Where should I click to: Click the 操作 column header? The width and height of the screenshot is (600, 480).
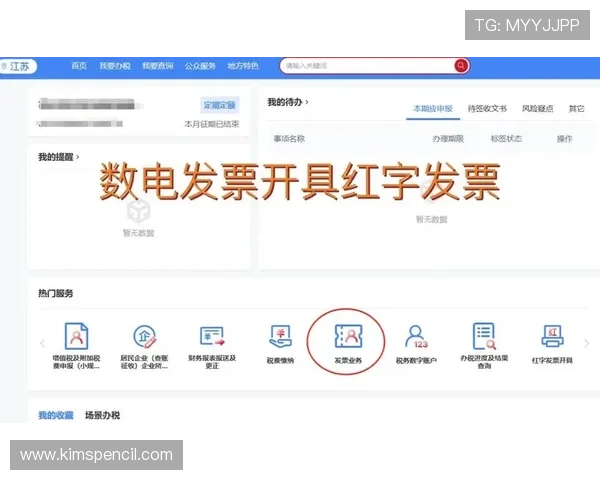564,139
